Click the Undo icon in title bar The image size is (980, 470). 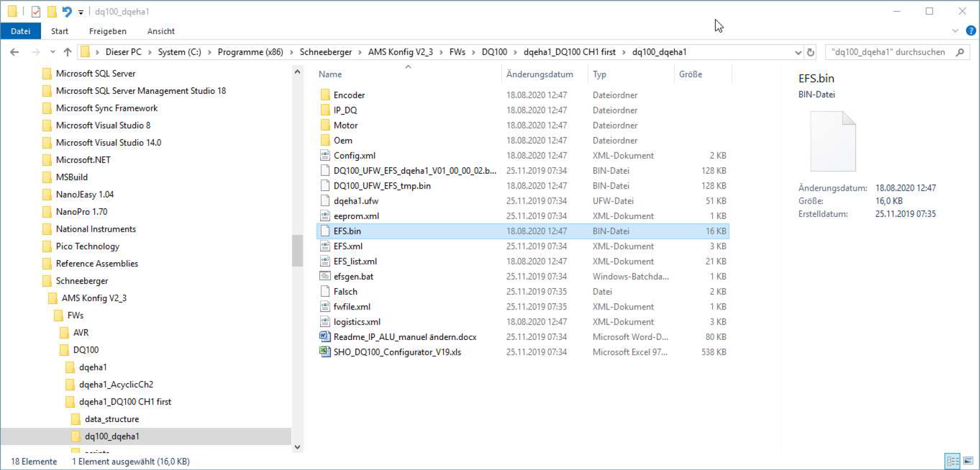[67, 11]
